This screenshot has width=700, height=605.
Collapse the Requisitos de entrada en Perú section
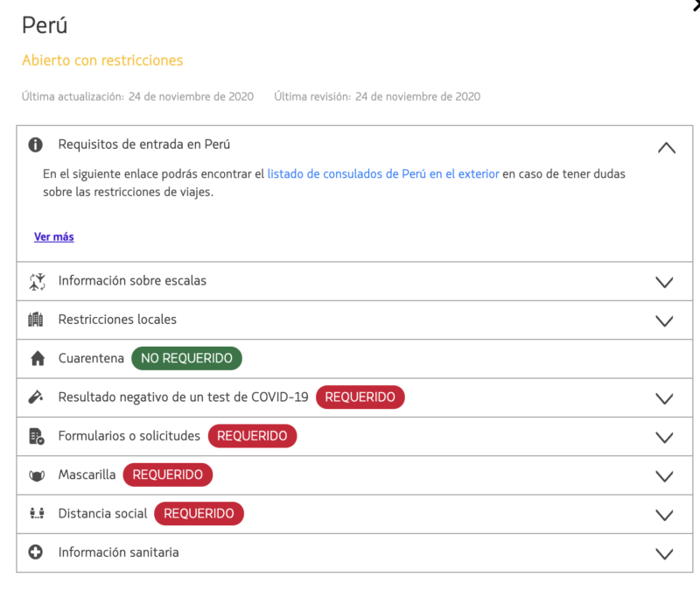(665, 147)
